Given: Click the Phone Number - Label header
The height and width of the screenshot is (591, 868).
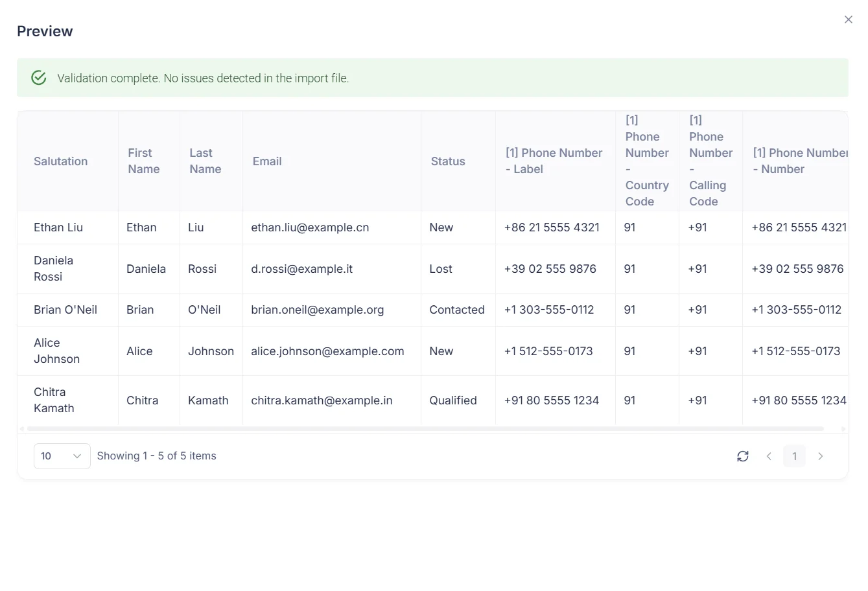Looking at the screenshot, I should pyautogui.click(x=554, y=161).
